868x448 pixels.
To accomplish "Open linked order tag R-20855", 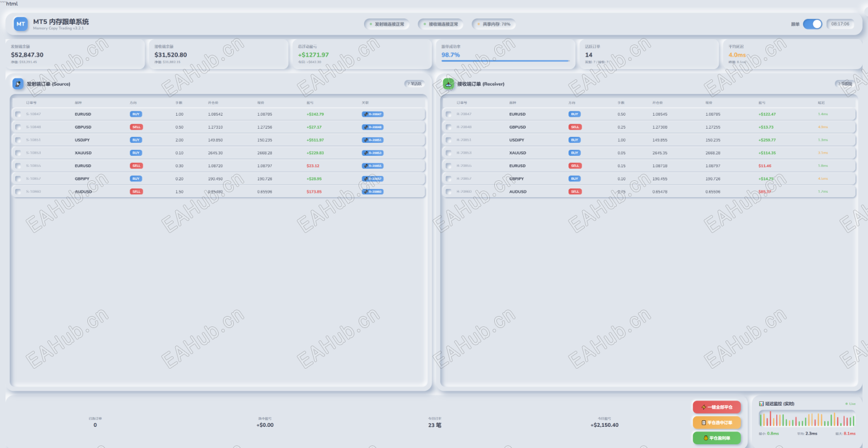I will pos(373,166).
